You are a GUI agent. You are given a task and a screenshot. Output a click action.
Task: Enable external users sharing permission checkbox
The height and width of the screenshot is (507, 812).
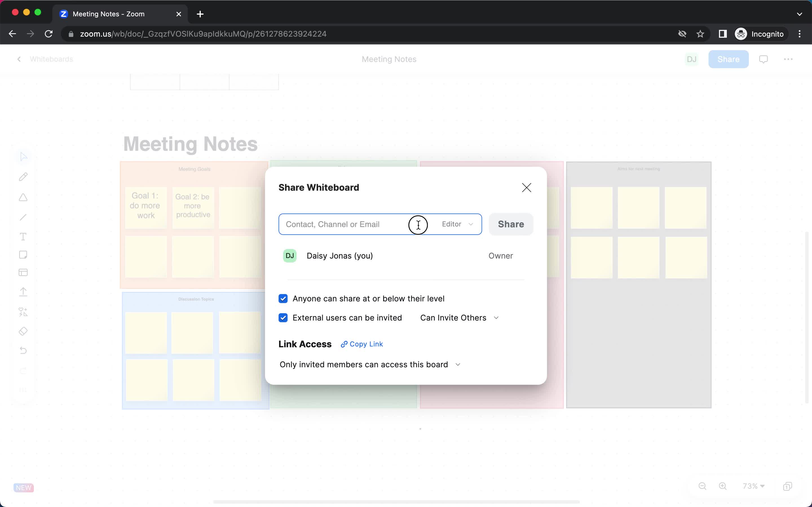click(283, 317)
